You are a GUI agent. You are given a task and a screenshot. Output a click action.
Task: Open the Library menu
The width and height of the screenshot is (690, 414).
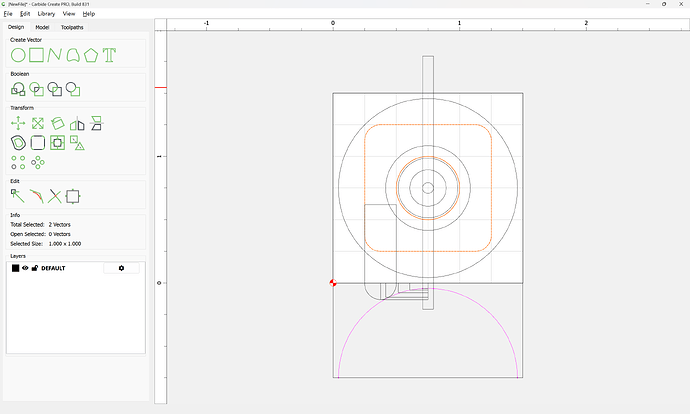[x=46, y=14]
